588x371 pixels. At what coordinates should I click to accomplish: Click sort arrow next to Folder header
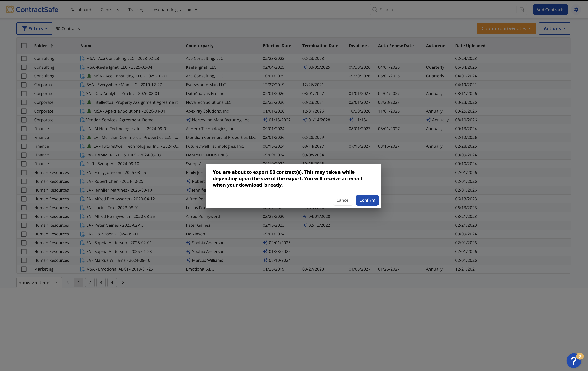coord(51,46)
